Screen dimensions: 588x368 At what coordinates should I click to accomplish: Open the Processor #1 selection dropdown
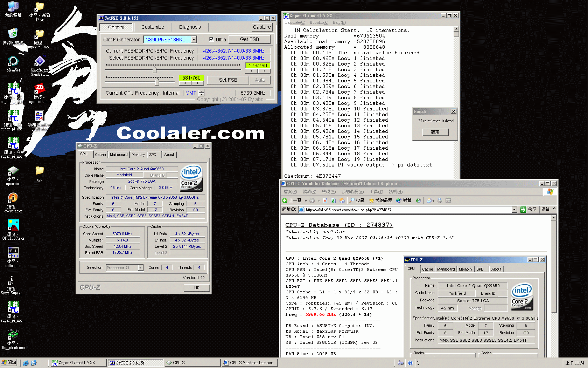[x=140, y=268]
